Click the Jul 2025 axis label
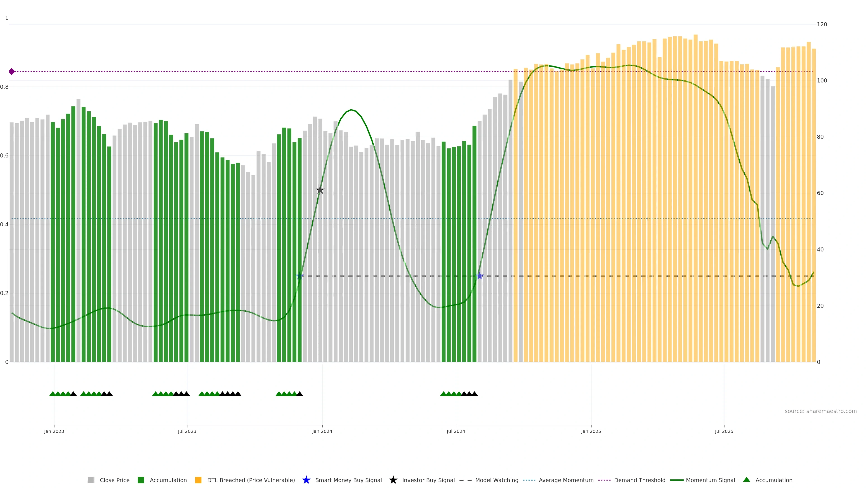Image resolution: width=868 pixels, height=488 pixels. pos(724,431)
